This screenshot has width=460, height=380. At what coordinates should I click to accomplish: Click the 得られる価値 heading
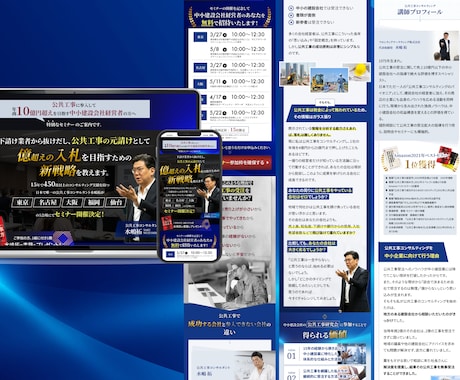pyautogui.click(x=324, y=334)
